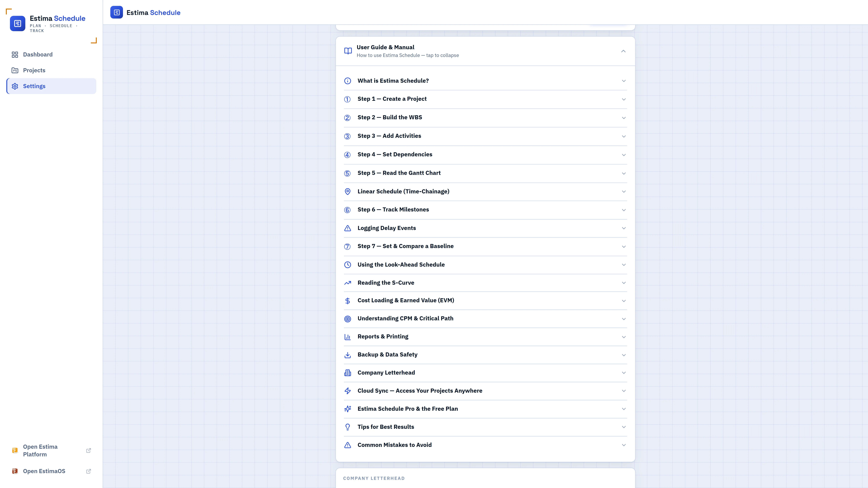Expand Common Mistakes to Avoid chevron
The width and height of the screenshot is (868, 488).
click(x=624, y=445)
